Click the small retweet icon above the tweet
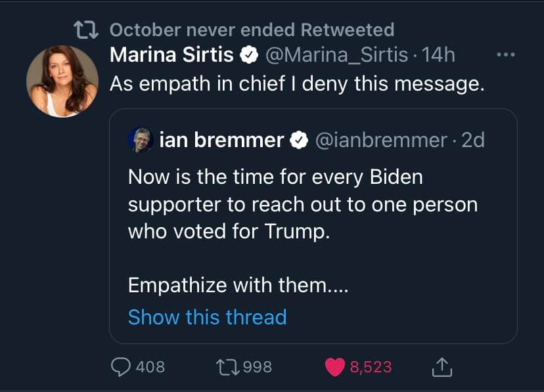The height and width of the screenshot is (392, 544). point(87,30)
